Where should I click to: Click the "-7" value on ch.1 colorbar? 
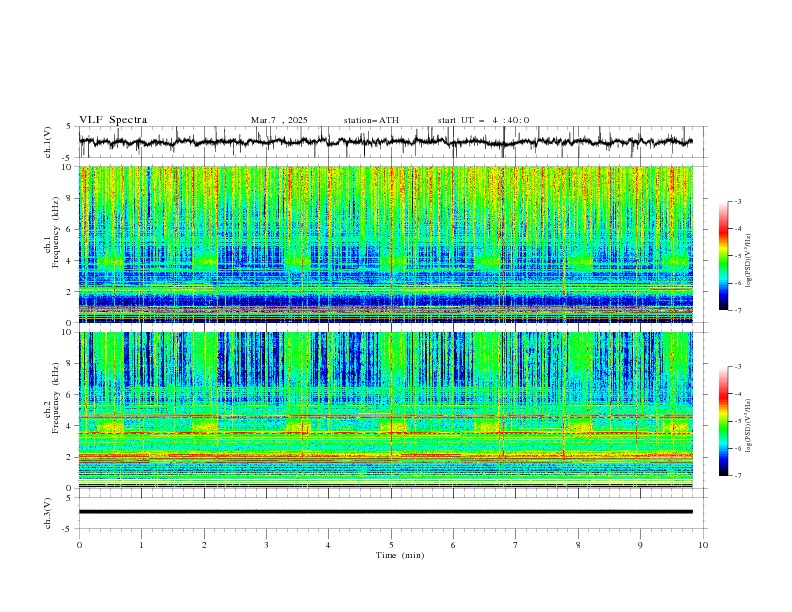[x=737, y=310]
